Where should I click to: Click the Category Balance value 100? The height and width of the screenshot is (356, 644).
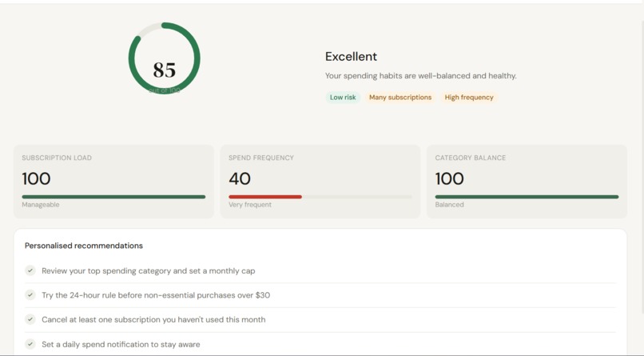(449, 179)
